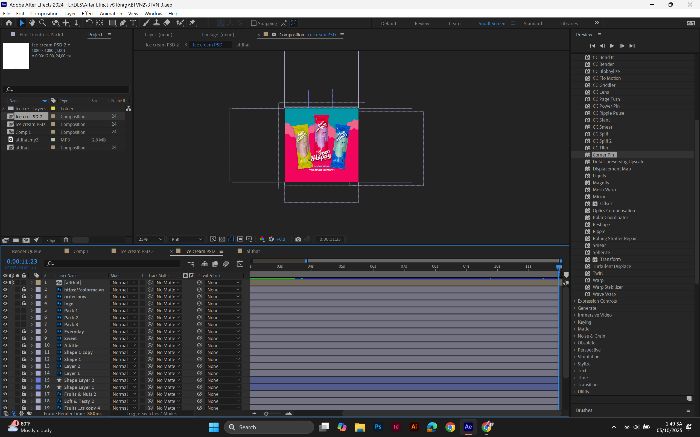Open blend mode dropdown for layer 6
The height and width of the screenshot is (437, 700).
coord(124,317)
